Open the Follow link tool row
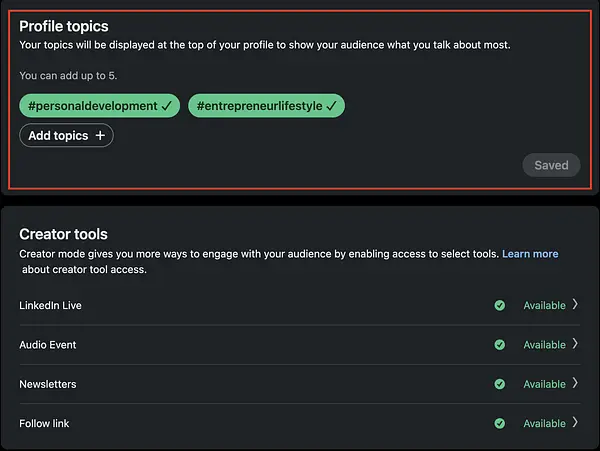The height and width of the screenshot is (451, 600). (x=300, y=423)
